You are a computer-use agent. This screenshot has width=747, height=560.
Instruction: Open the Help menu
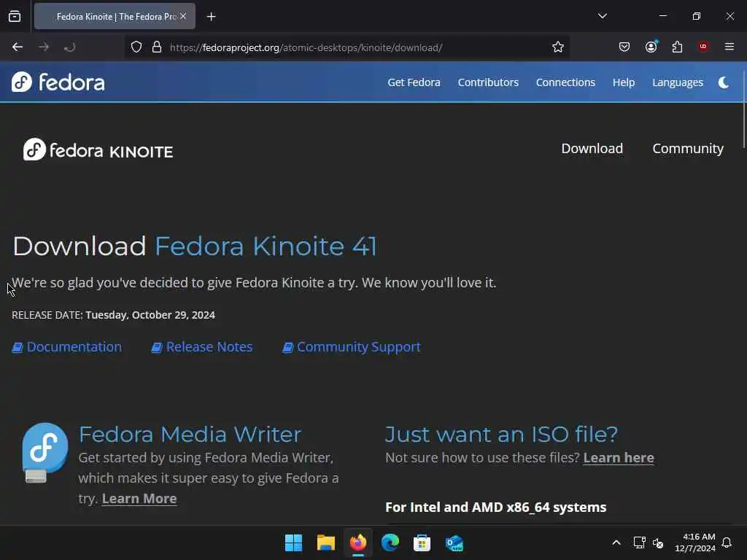click(x=623, y=82)
